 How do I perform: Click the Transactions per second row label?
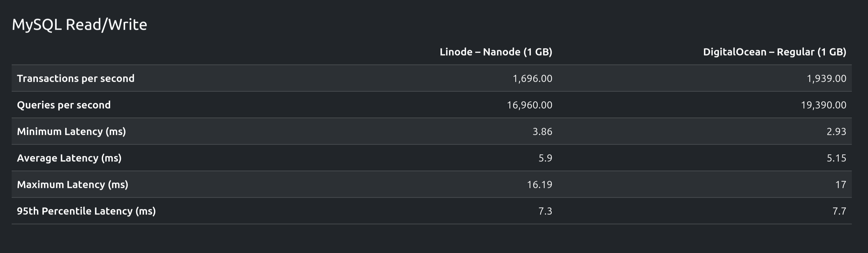tap(76, 78)
